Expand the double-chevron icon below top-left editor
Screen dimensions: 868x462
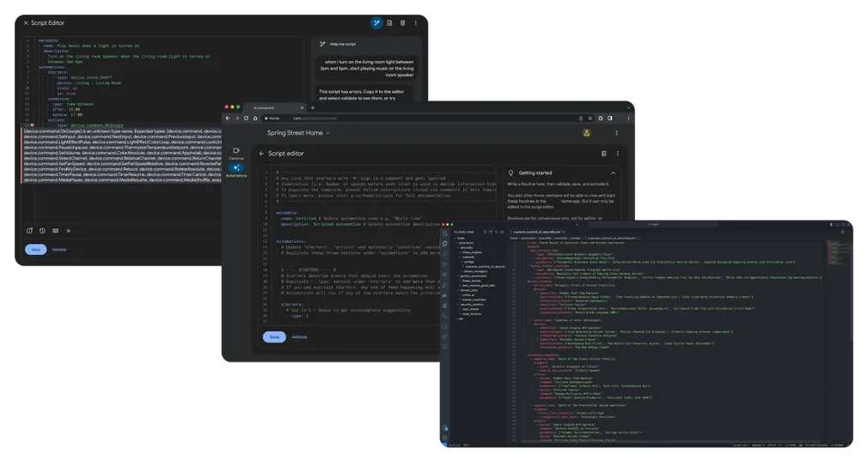[x=68, y=231]
